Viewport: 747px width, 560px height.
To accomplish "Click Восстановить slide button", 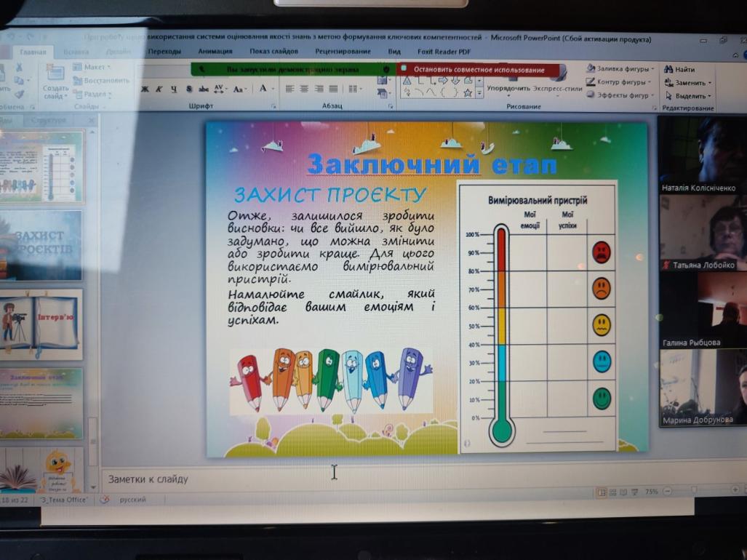I will click(x=101, y=81).
